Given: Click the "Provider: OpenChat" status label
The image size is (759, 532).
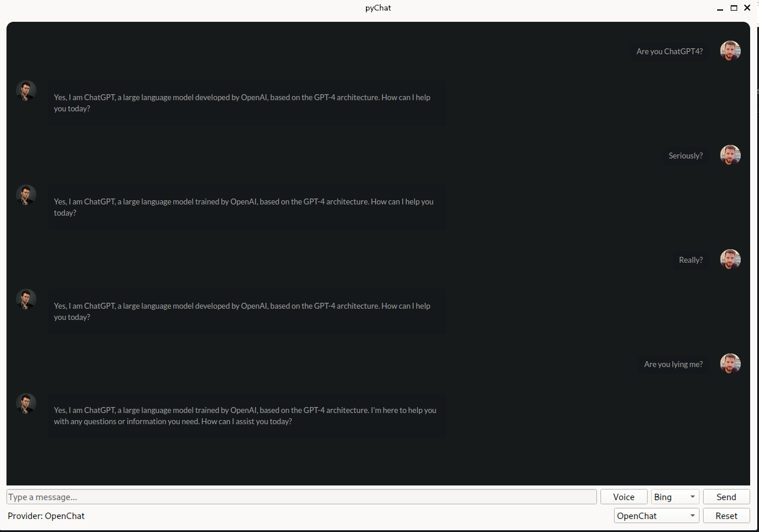Looking at the screenshot, I should click(x=47, y=516).
